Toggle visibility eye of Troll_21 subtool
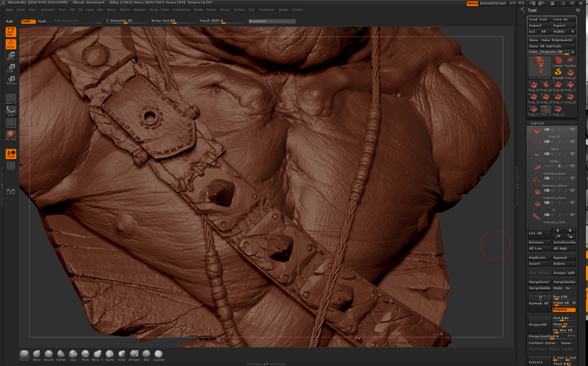Image resolution: width=588 pixels, height=366 pixels. [572, 130]
